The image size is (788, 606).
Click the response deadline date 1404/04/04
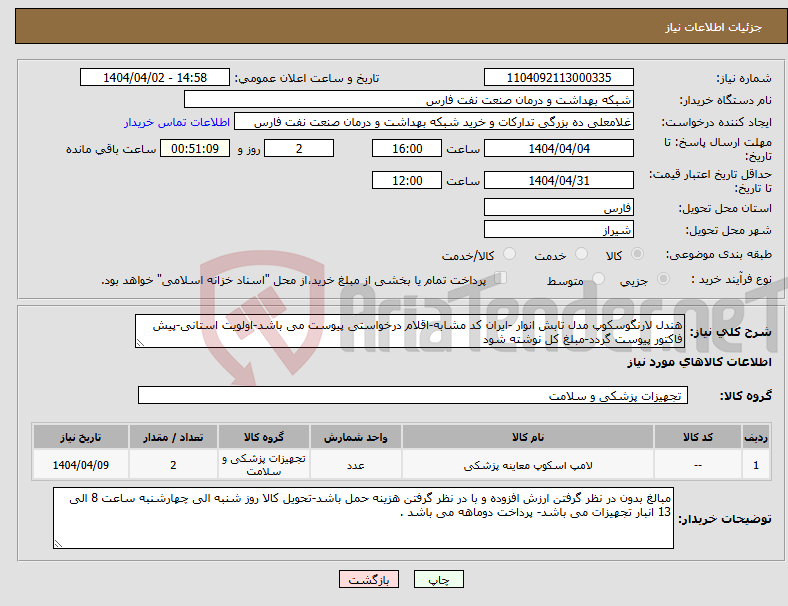coord(558,149)
